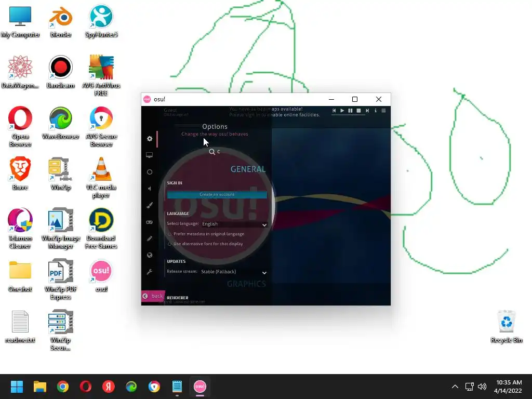This screenshot has width=532, height=399.
Task: Launch Opera from the taskbar
Action: coord(86,387)
